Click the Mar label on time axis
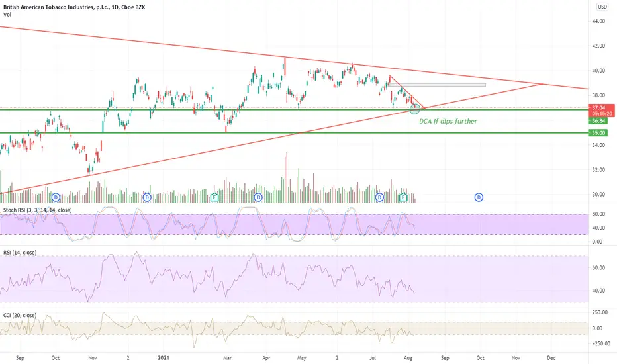617x364 pixels. click(227, 358)
